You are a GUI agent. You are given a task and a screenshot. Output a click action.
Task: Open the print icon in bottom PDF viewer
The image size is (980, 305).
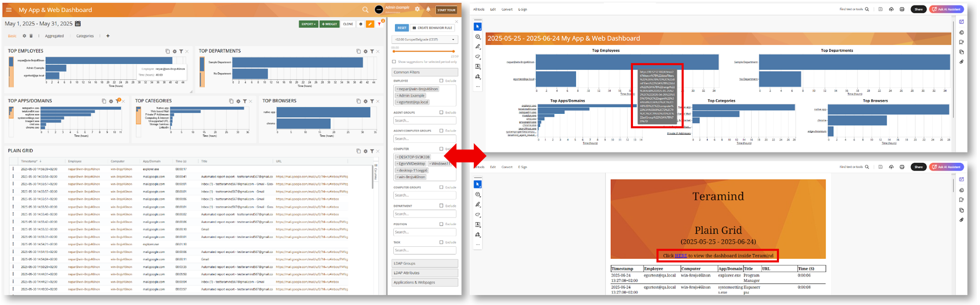click(x=902, y=167)
